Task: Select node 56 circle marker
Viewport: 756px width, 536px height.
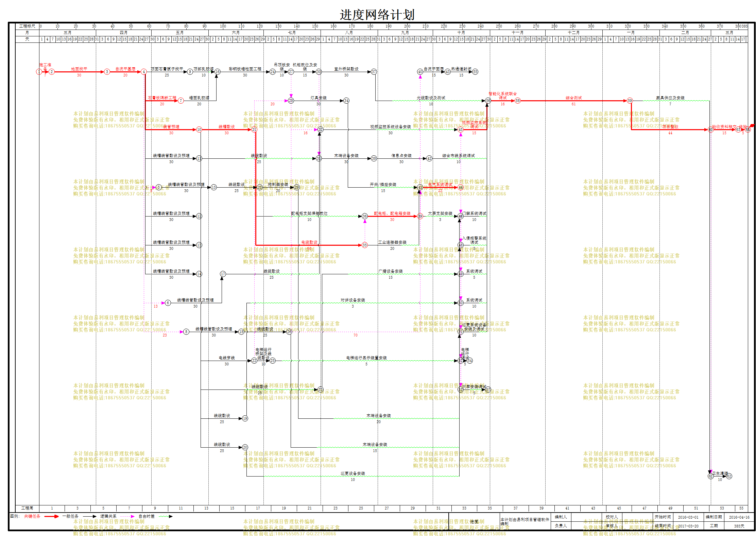Action: pyautogui.click(x=488, y=101)
